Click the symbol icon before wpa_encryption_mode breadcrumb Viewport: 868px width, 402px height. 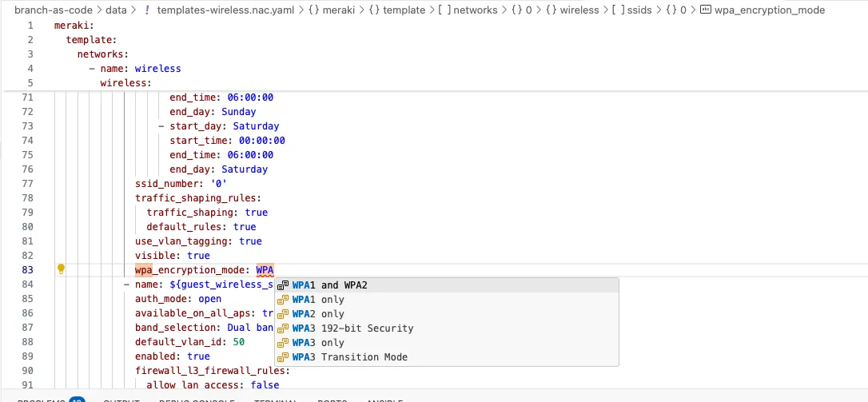tap(704, 10)
